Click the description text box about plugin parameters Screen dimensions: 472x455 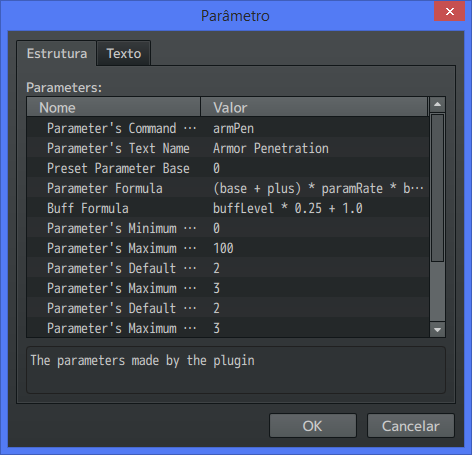tap(236, 370)
